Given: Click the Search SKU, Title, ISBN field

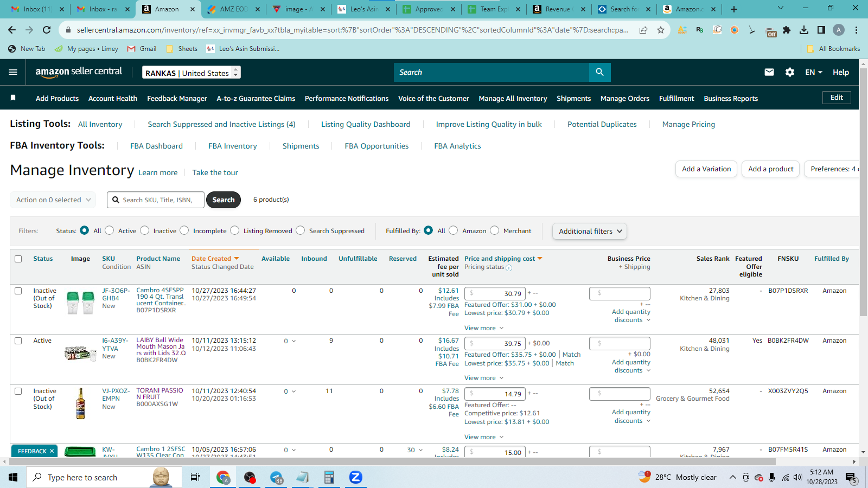Looking at the screenshot, I should (x=156, y=200).
